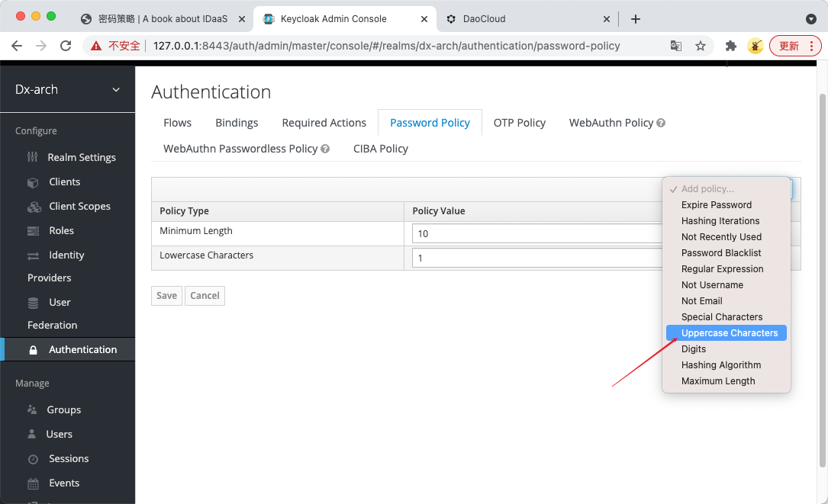828x504 pixels.
Task: Click the 更新 update button
Action: click(x=795, y=46)
